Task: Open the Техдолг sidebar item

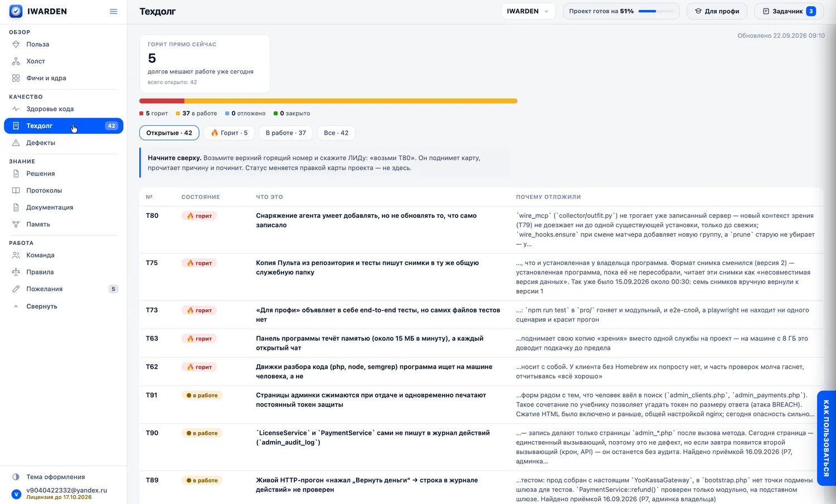Action: tap(64, 126)
